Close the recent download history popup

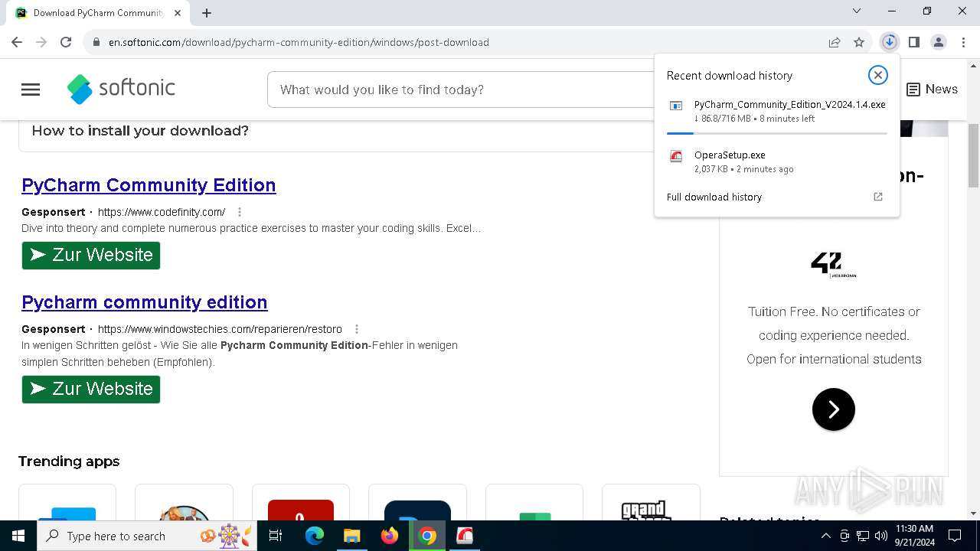(x=877, y=75)
